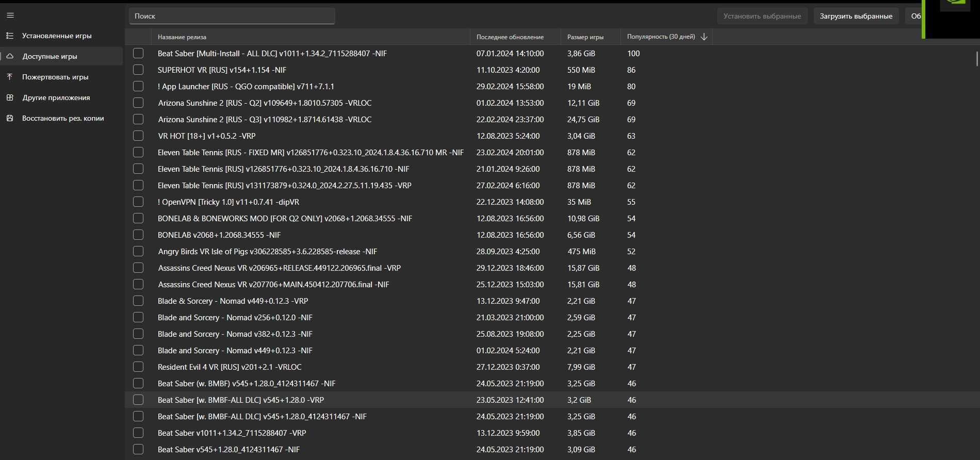This screenshot has width=980, height=460.
Task: Check the Arizona Sunshine 2 Q2 checkbox
Action: 138,103
